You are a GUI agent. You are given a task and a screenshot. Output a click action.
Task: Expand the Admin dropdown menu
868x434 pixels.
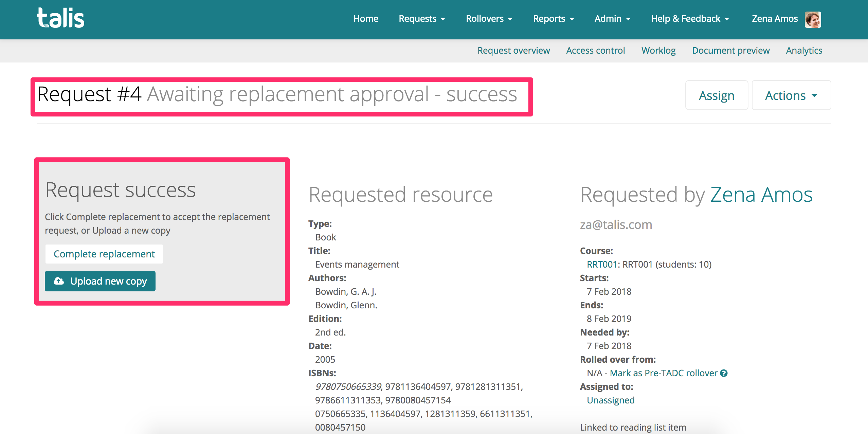pos(612,19)
